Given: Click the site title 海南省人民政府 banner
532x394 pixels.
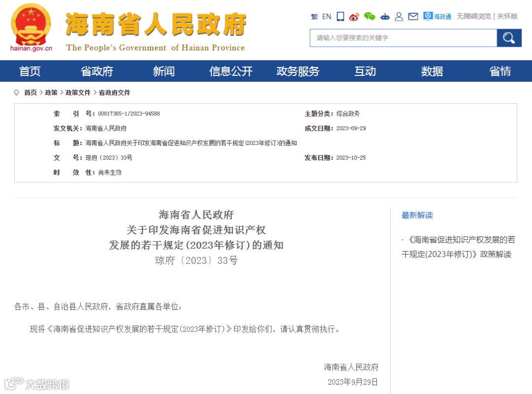Looking at the screenshot, I should click(156, 25).
